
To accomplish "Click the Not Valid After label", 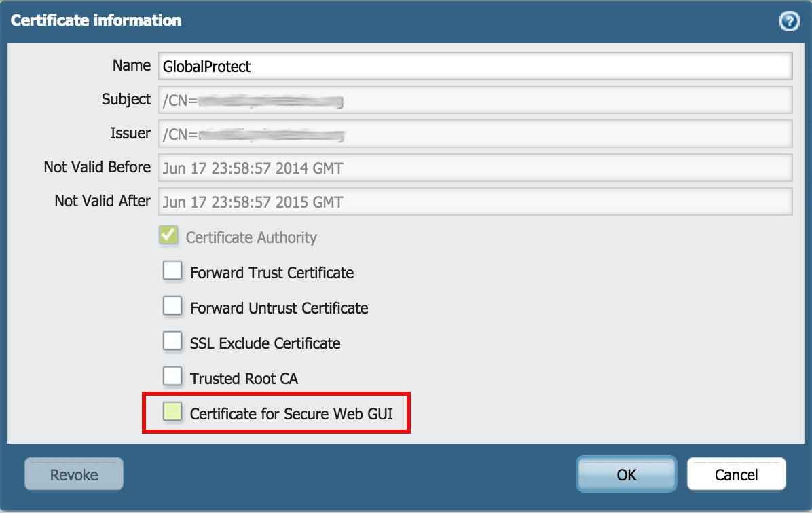I will [x=103, y=201].
